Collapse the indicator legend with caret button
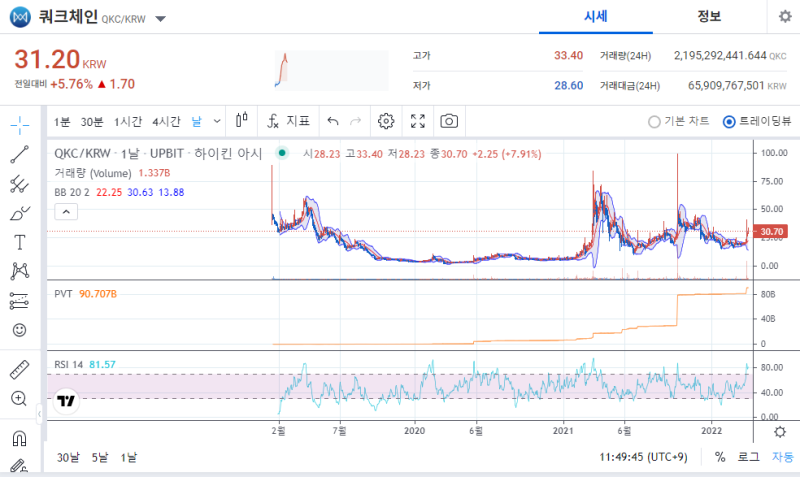The image size is (800, 477). [x=66, y=212]
